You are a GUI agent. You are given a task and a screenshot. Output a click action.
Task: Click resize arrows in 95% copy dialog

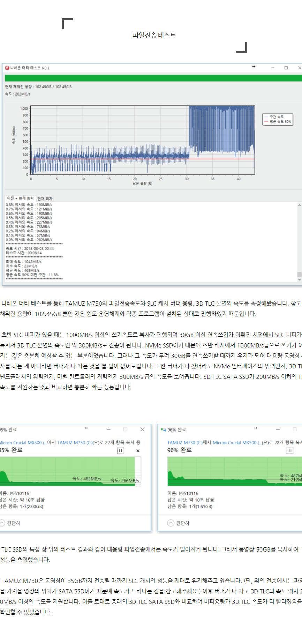click(x=86, y=428)
